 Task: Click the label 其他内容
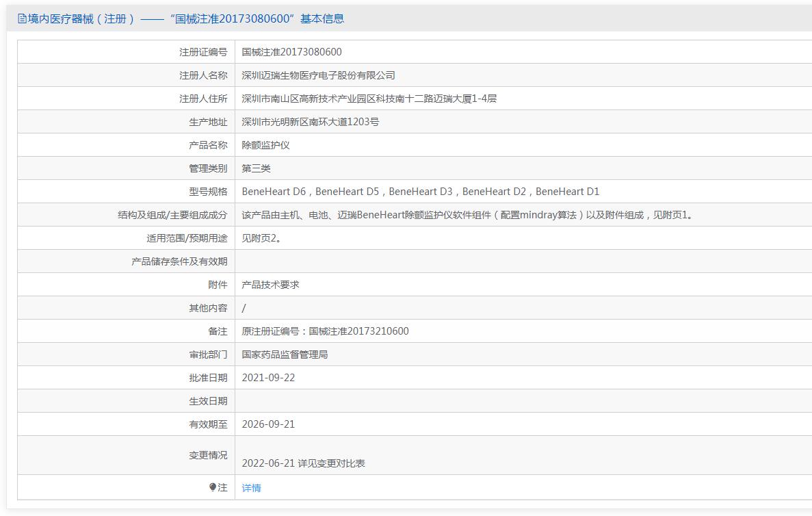(x=208, y=308)
